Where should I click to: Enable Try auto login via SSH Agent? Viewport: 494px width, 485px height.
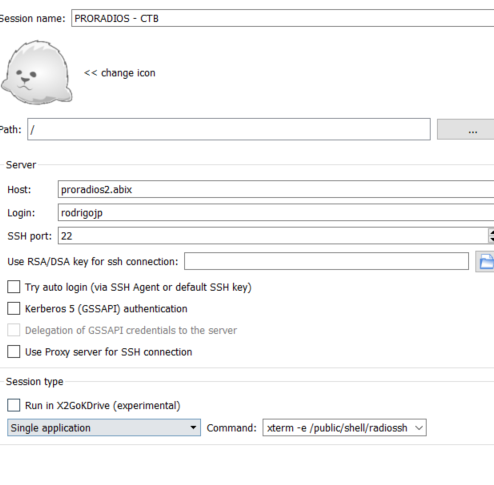pyautogui.click(x=14, y=287)
